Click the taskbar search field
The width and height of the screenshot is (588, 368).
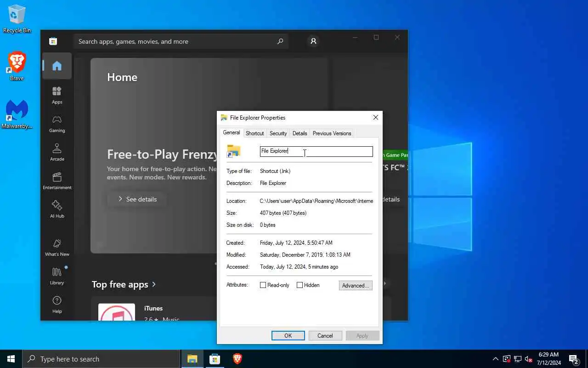pos(101,359)
